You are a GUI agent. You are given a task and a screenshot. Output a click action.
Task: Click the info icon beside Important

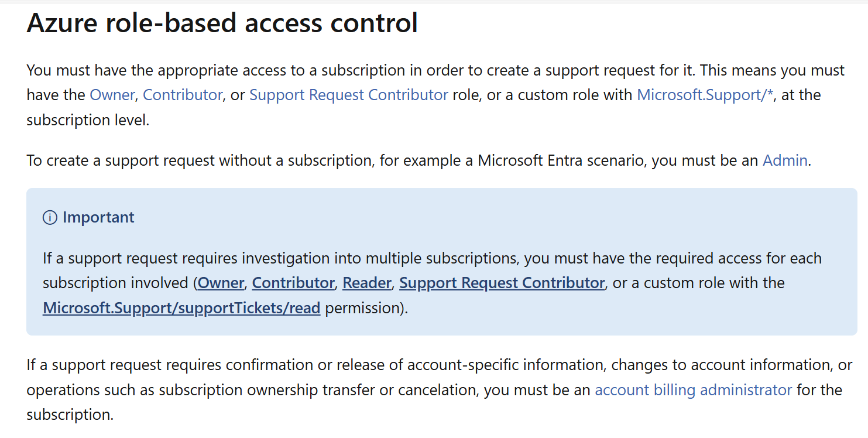pyautogui.click(x=50, y=218)
